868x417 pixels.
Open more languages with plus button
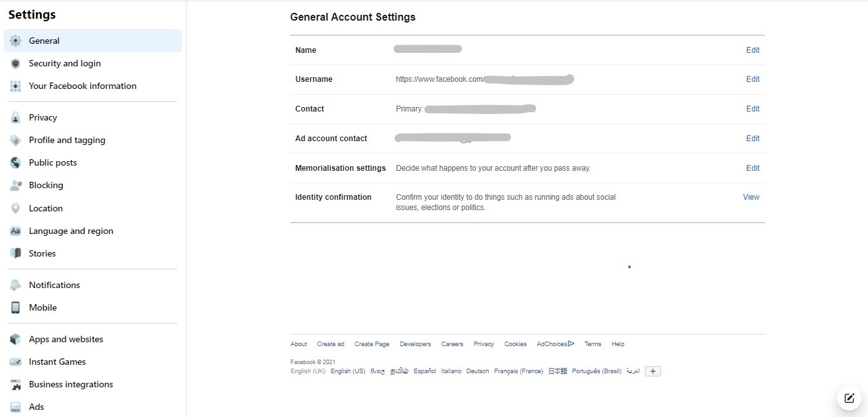[x=653, y=371]
